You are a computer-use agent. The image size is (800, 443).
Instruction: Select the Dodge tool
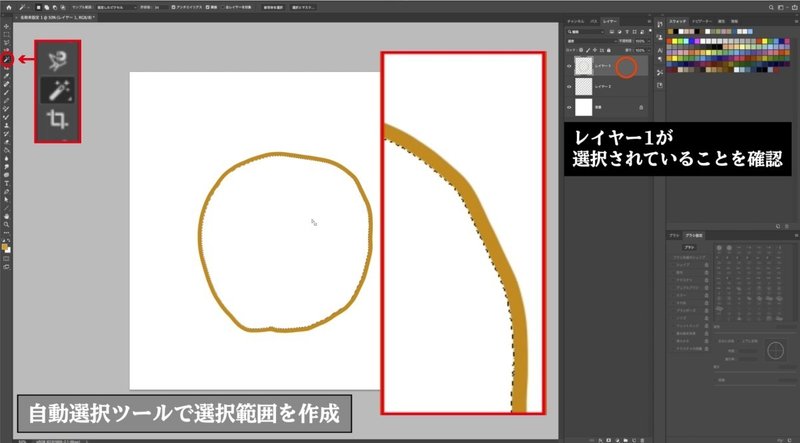[x=7, y=166]
